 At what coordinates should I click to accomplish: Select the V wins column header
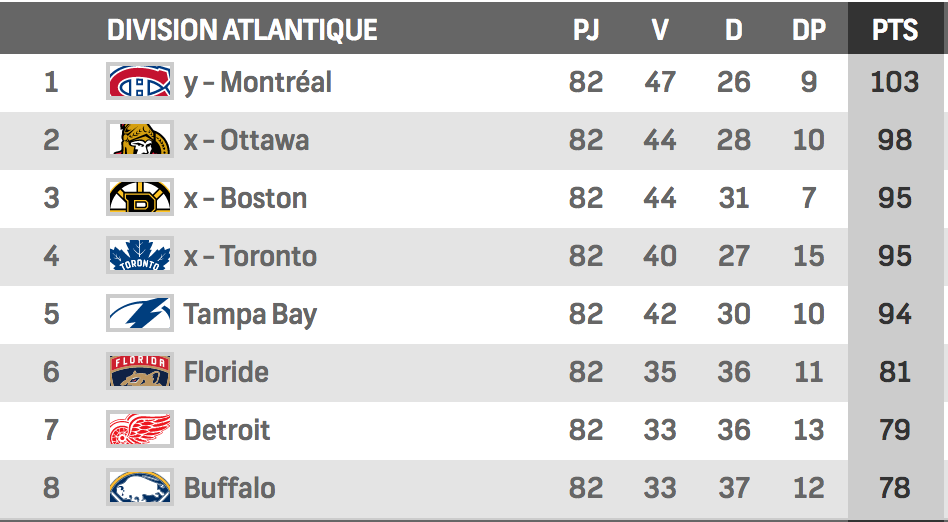point(660,30)
